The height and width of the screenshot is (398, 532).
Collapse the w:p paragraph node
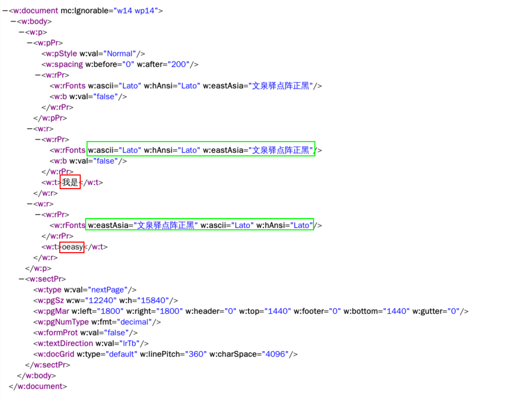tap(21, 32)
